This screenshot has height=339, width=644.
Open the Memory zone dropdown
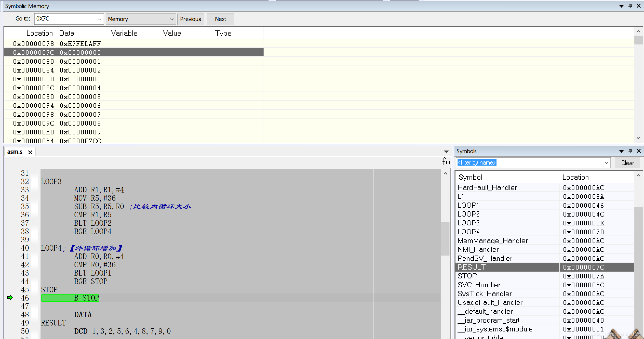click(171, 19)
